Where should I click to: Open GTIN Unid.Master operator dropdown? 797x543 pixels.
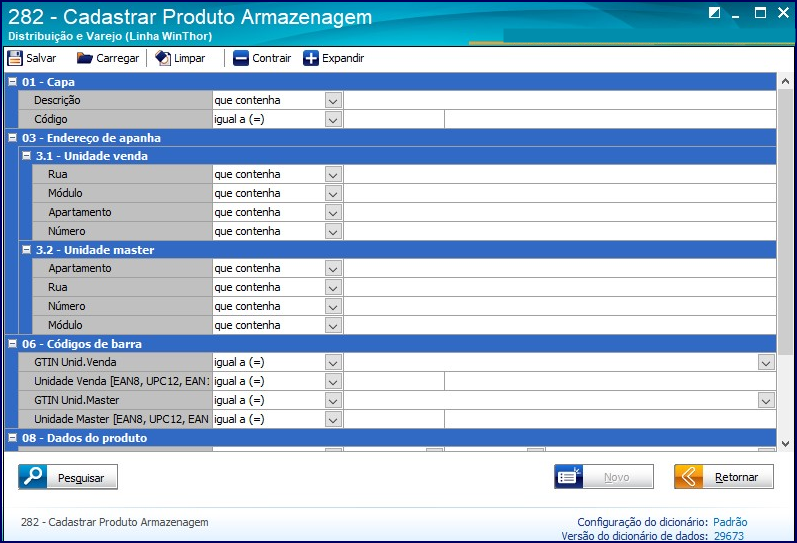(333, 401)
